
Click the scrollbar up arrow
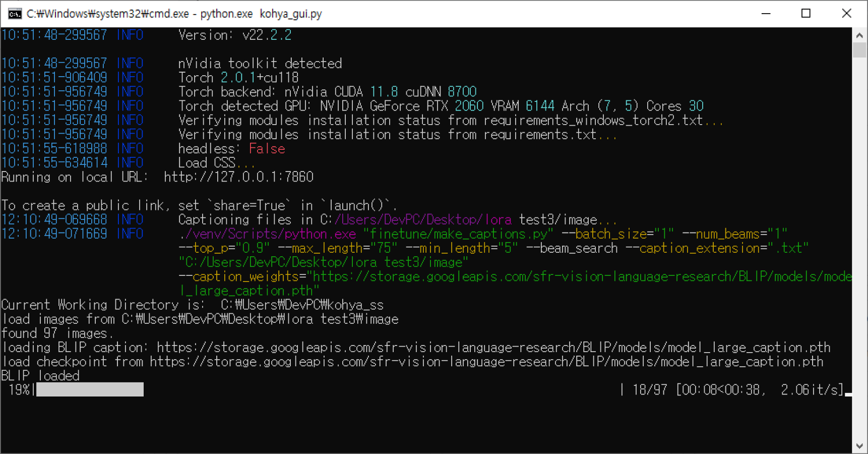click(x=859, y=35)
